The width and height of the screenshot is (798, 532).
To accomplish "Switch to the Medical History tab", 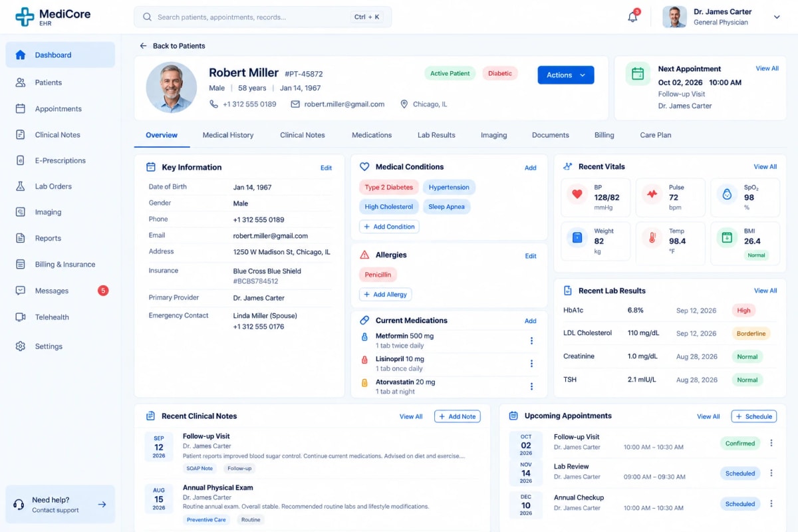I will tap(228, 135).
